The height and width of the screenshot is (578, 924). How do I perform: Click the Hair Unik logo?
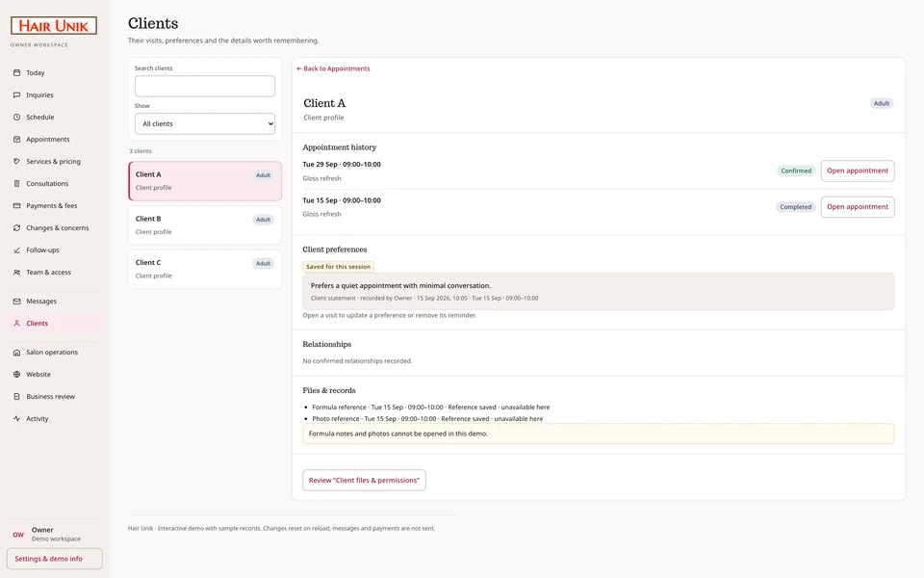tap(54, 25)
